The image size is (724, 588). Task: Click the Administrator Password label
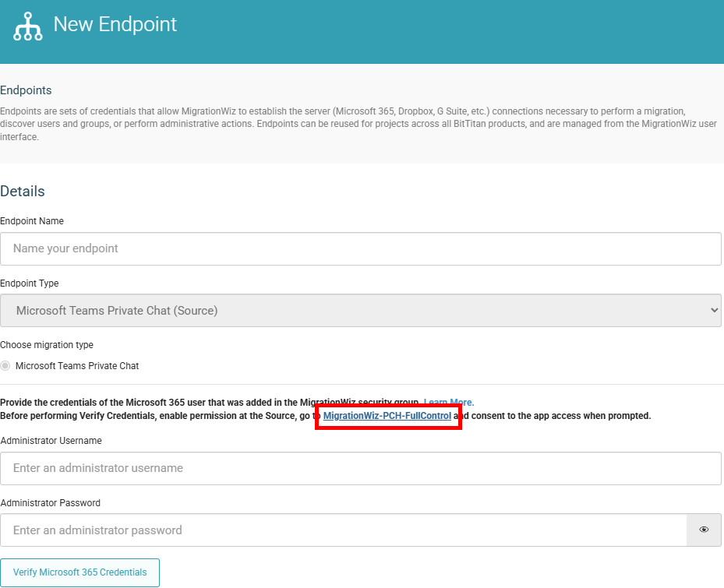tap(51, 502)
